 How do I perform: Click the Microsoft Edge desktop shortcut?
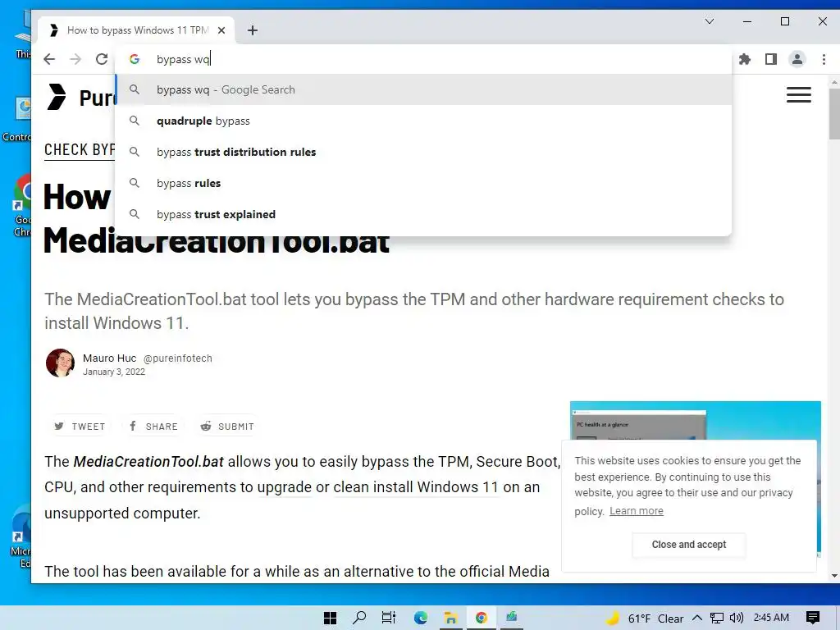[x=22, y=536]
